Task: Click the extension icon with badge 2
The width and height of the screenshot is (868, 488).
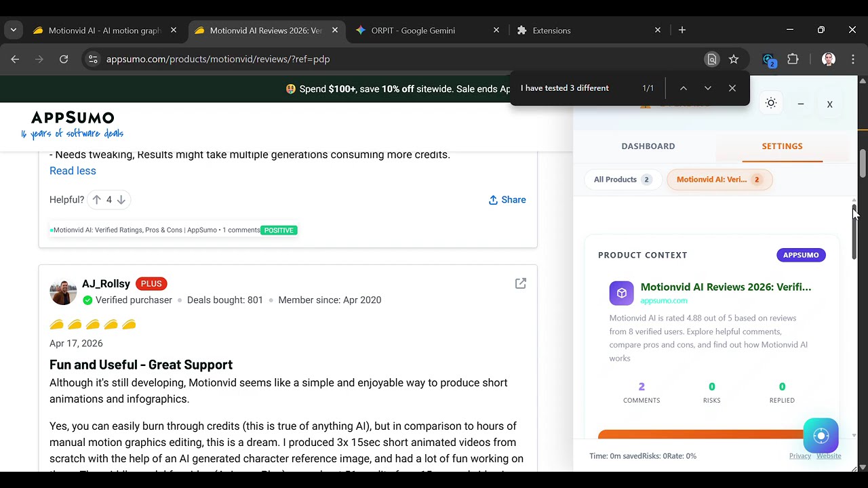Action: coord(768,60)
